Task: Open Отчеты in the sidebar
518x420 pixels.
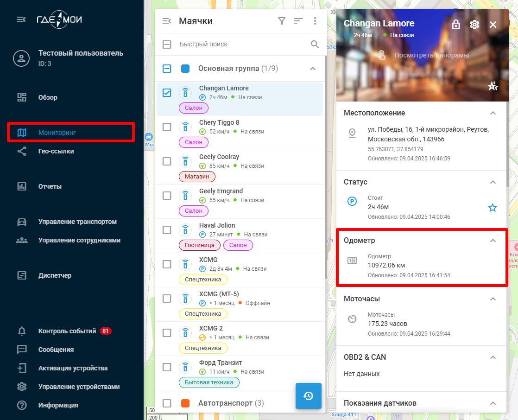Action: pos(50,186)
